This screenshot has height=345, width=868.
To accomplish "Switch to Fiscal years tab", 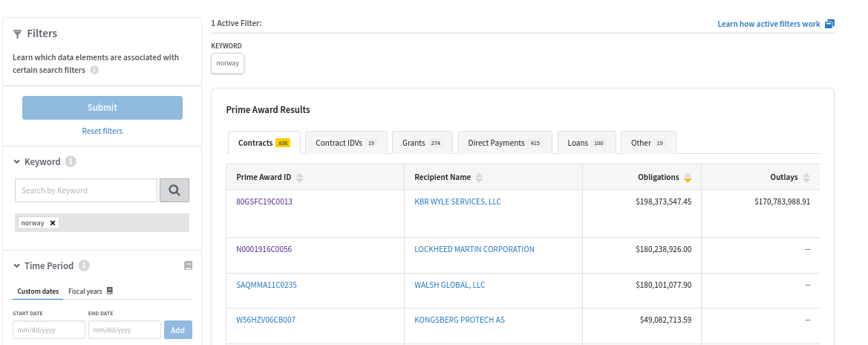I will pos(85,291).
